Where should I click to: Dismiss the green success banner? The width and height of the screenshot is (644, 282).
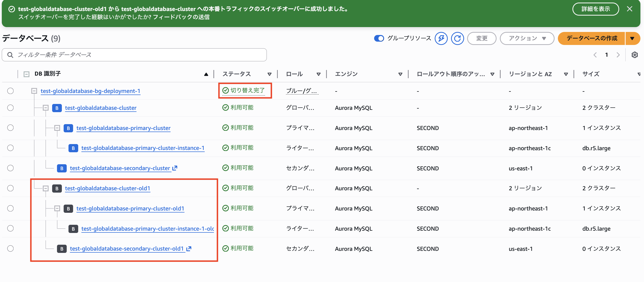[630, 9]
